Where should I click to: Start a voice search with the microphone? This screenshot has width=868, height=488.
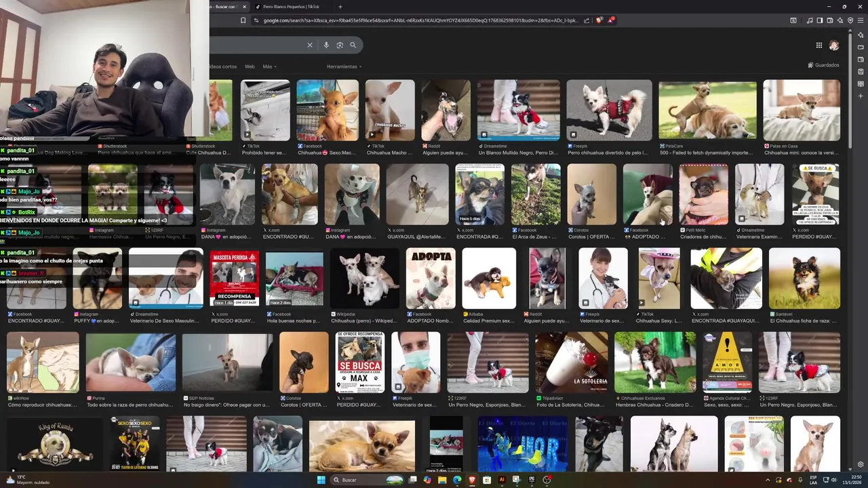[x=326, y=45]
